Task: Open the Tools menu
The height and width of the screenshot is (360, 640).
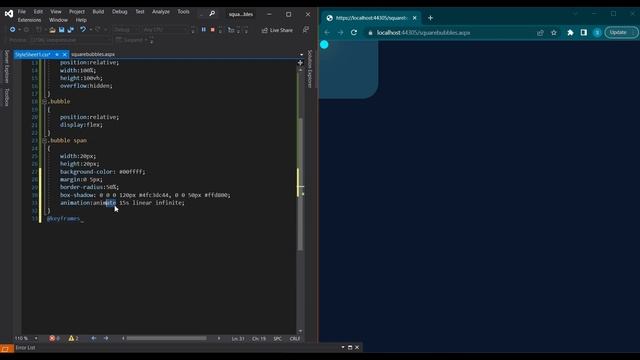Action: (x=183, y=12)
